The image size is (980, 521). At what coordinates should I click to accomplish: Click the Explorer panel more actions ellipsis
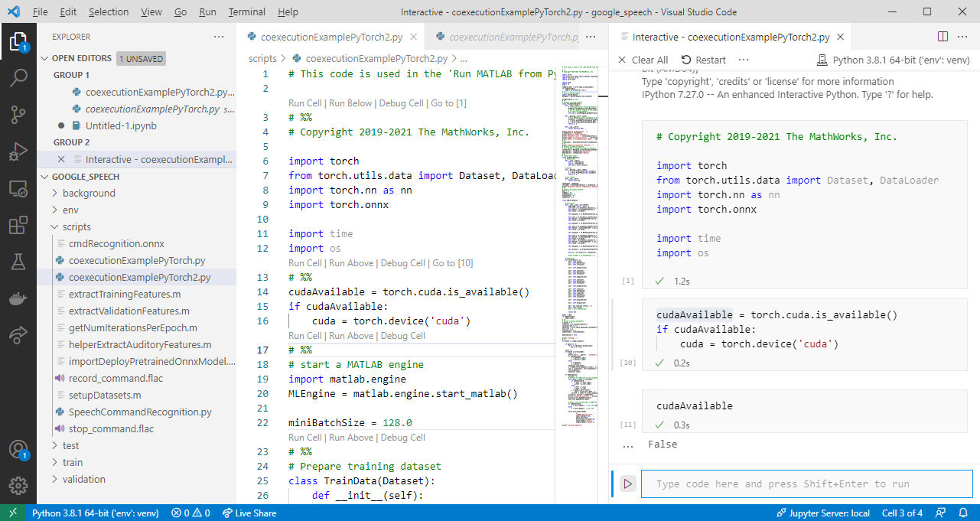click(x=220, y=37)
